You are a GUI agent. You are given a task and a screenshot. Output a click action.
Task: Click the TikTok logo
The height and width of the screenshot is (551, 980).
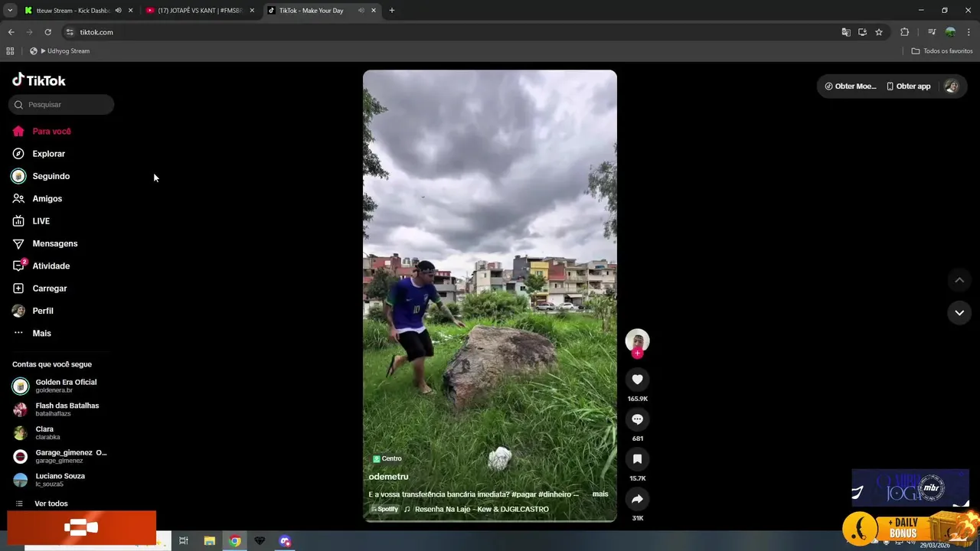39,80
